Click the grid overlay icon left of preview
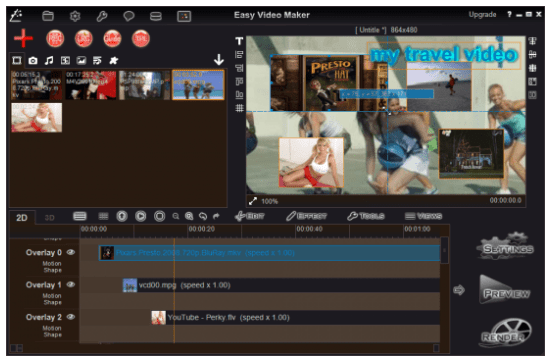This screenshot has height=363, width=550. [x=240, y=108]
